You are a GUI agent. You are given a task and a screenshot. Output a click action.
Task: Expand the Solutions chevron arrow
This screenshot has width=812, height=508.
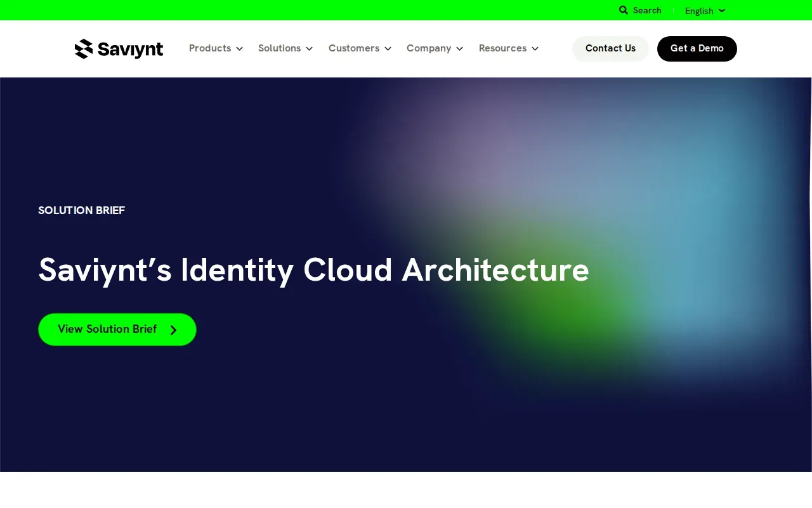pos(309,49)
